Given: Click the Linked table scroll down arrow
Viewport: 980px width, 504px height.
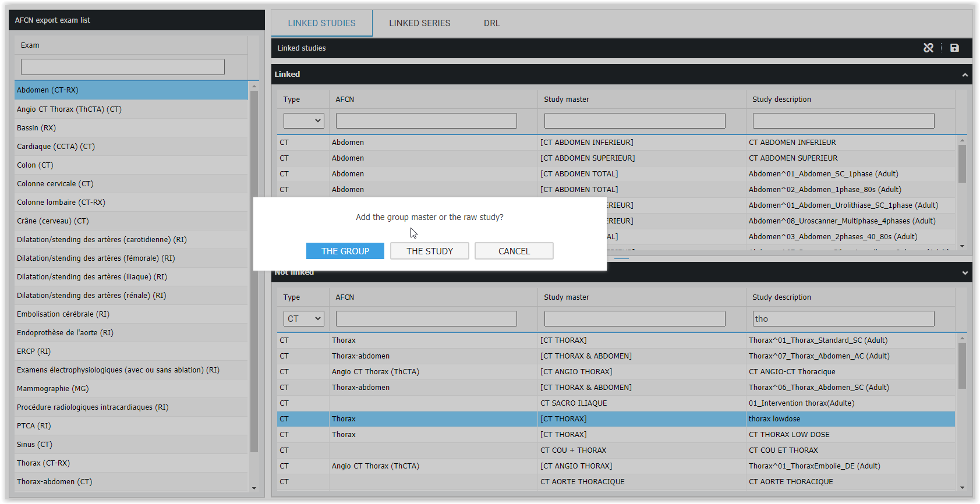Looking at the screenshot, I should [962, 246].
